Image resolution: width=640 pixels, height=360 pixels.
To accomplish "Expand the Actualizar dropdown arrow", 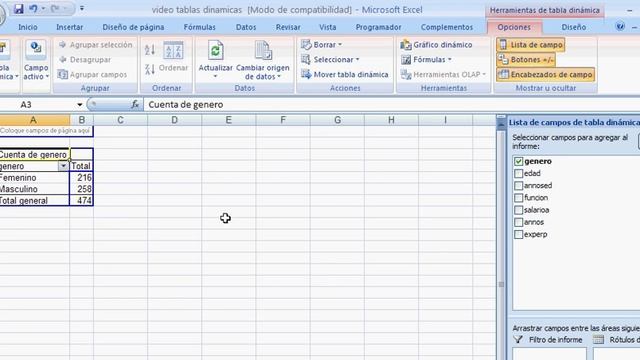I will click(215, 76).
